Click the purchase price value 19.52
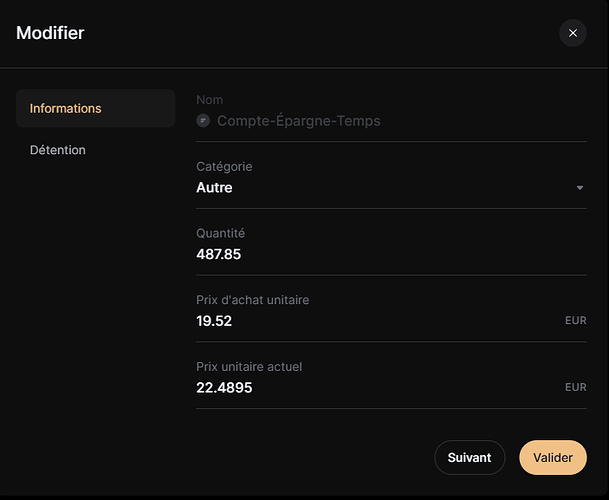This screenshot has height=500, width=609. coord(214,321)
